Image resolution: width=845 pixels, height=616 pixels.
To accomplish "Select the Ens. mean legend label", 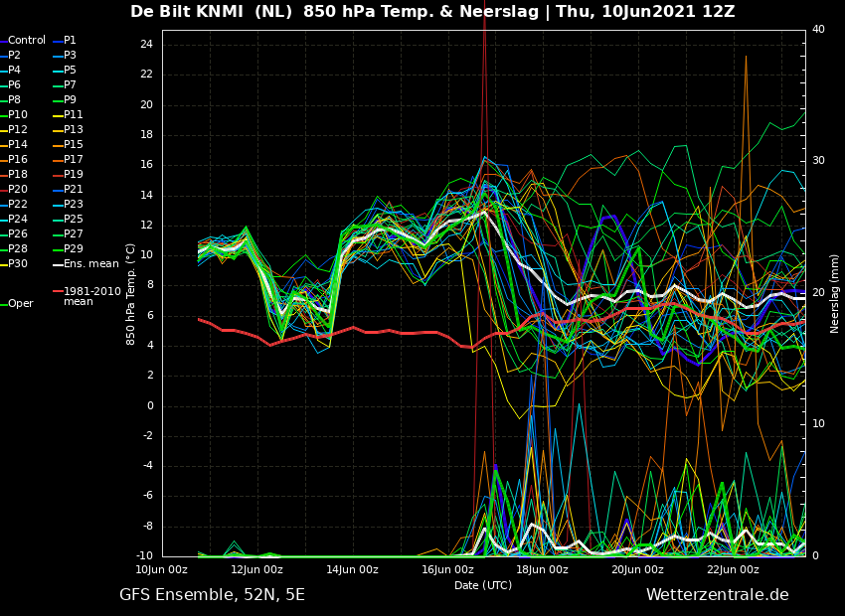I will coord(90,264).
